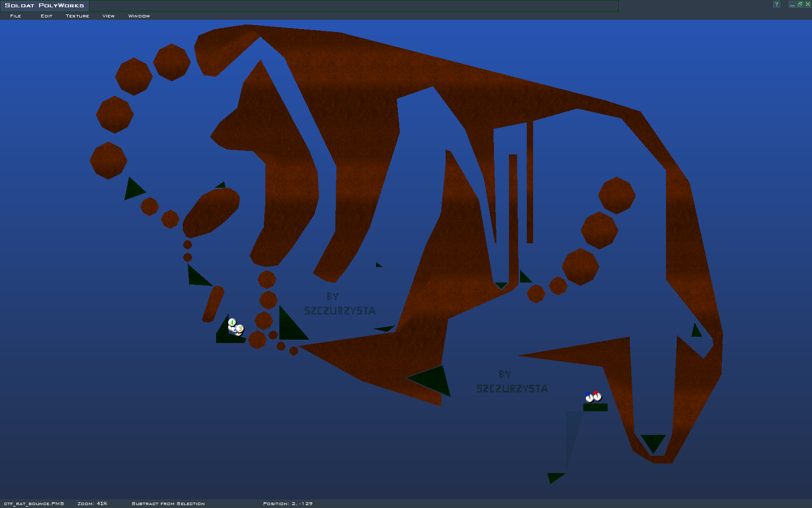Image resolution: width=812 pixels, height=508 pixels.
Task: Expand the View menu
Action: click(x=108, y=16)
